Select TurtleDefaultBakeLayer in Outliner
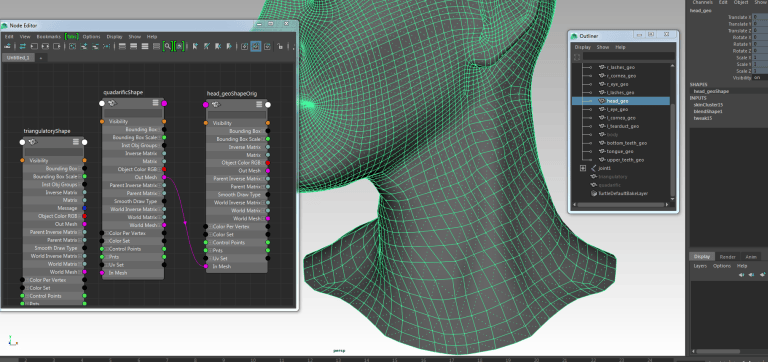Image resolution: width=768 pixels, height=362 pixels. [624, 193]
